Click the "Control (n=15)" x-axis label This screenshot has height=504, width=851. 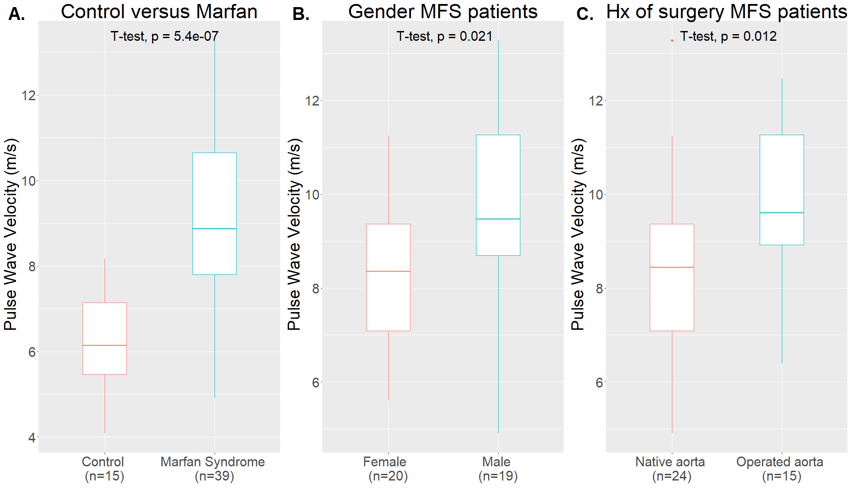pyautogui.click(x=104, y=469)
